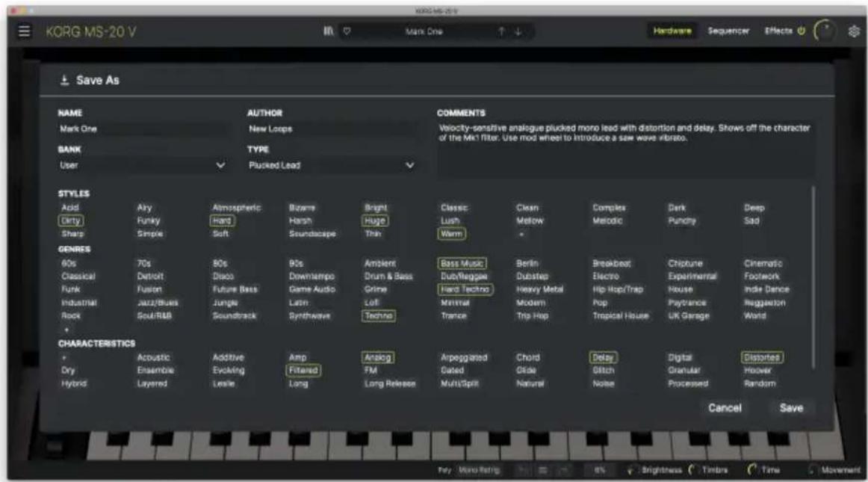Open the Type dropdown showing Plucked Lead
The image size is (868, 482).
tap(332, 165)
